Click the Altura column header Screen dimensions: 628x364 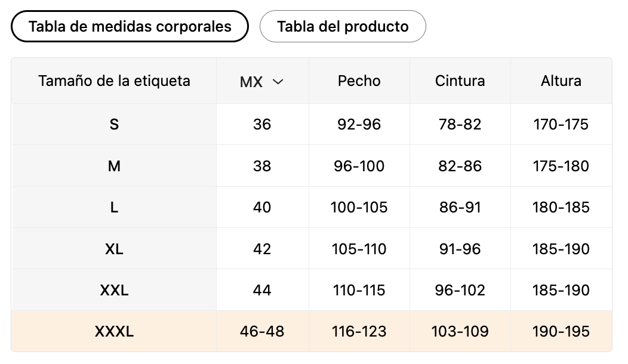pos(561,81)
